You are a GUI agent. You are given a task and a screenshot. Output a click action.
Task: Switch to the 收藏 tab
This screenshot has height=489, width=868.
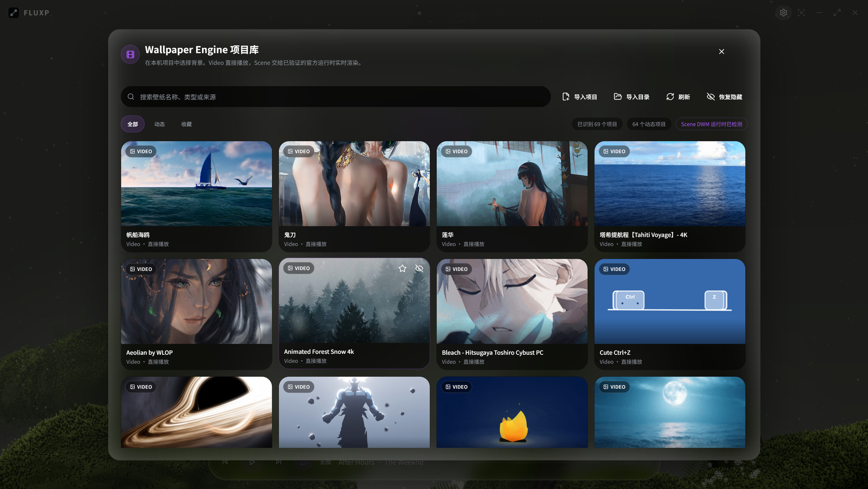coord(186,124)
